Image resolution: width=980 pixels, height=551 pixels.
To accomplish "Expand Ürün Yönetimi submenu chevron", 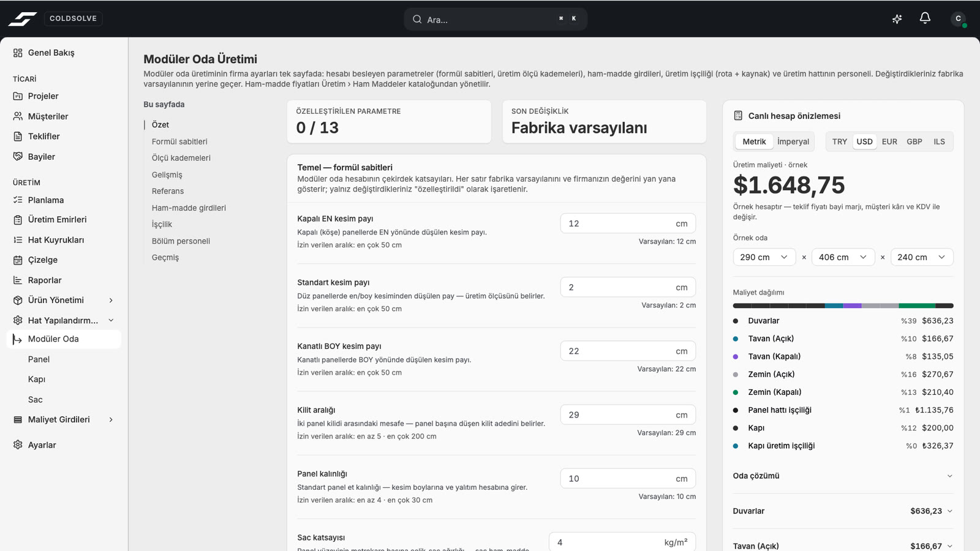I will (x=111, y=300).
